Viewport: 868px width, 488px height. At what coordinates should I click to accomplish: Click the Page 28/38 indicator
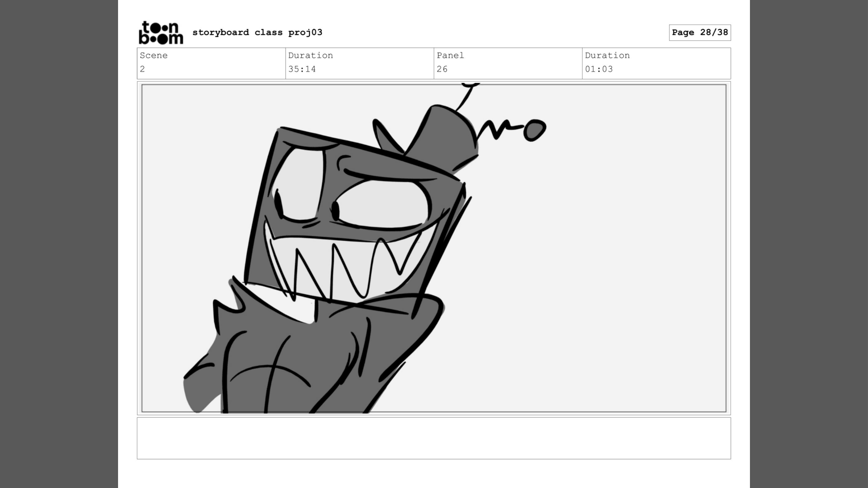tap(700, 32)
